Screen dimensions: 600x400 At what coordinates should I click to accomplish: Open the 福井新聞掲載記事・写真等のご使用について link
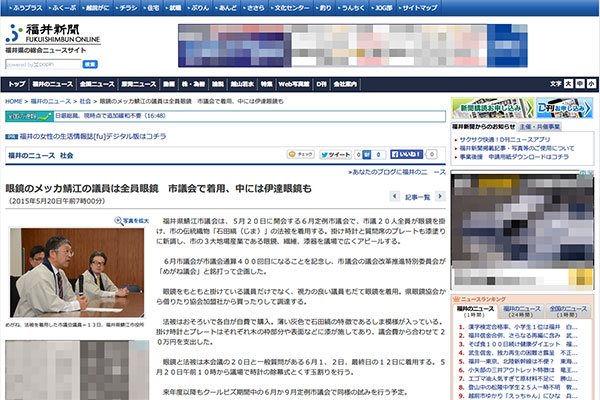tap(517, 148)
